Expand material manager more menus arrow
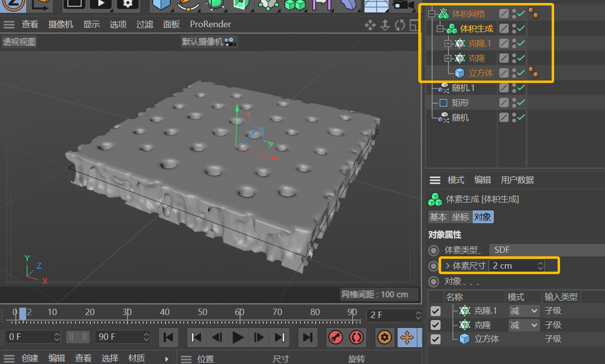 167,359
